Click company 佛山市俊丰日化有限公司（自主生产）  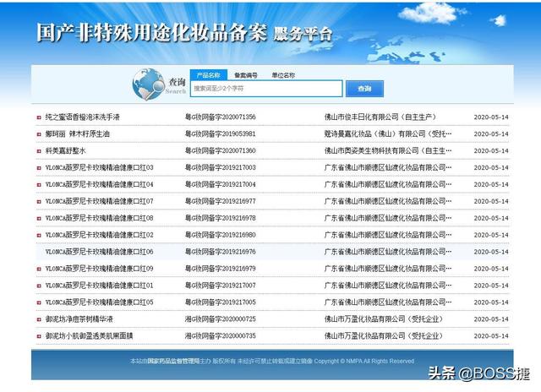(x=380, y=117)
